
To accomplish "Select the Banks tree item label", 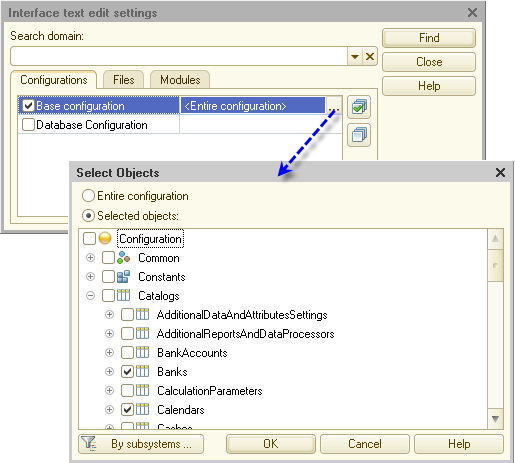I will [172, 372].
